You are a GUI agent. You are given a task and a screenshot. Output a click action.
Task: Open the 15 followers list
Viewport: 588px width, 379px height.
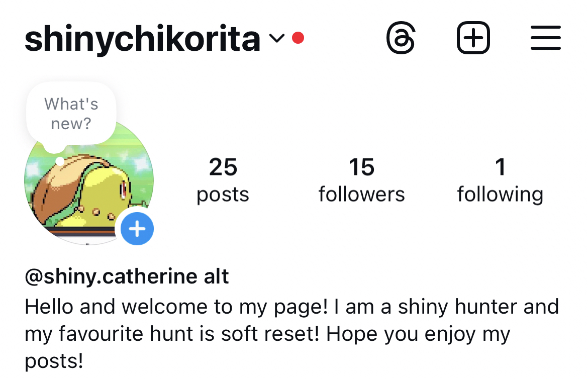[361, 180]
